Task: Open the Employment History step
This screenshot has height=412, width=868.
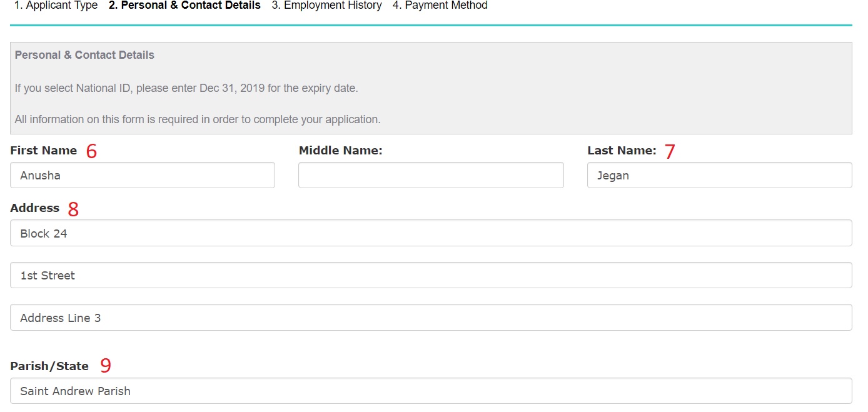Action: [x=326, y=6]
